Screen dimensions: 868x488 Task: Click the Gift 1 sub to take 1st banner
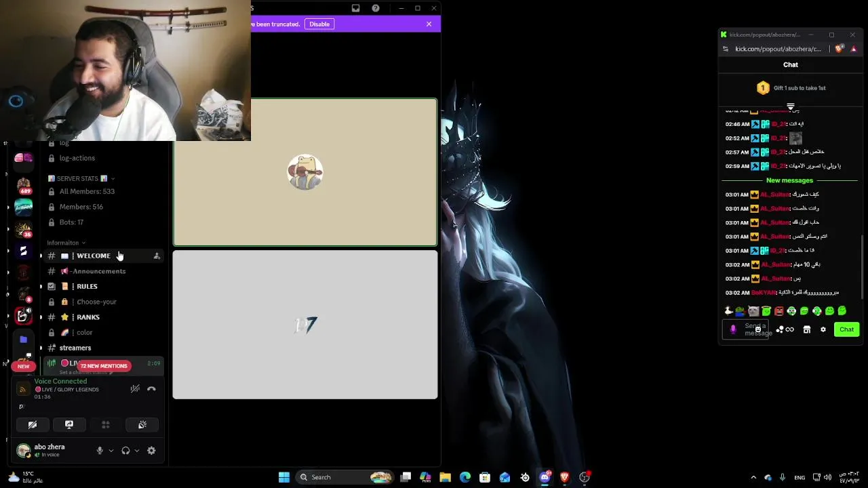tap(791, 88)
